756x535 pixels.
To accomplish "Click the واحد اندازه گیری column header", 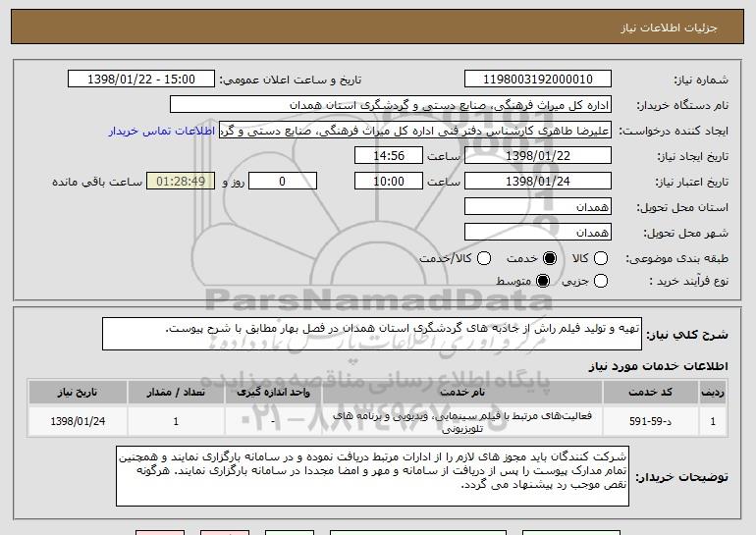I will 273,393.
